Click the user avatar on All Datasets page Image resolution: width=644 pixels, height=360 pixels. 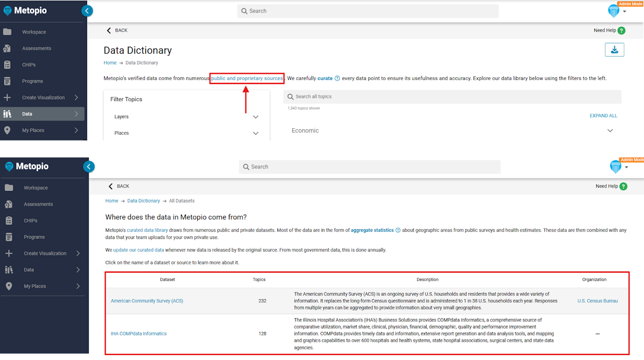coord(616,166)
